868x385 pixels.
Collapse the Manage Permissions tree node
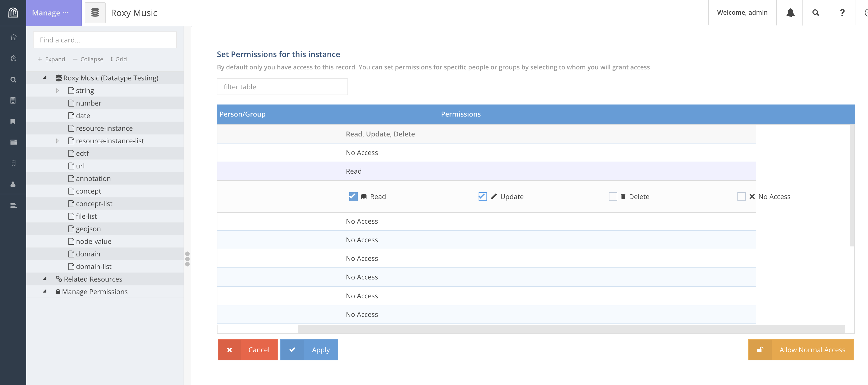click(x=45, y=291)
